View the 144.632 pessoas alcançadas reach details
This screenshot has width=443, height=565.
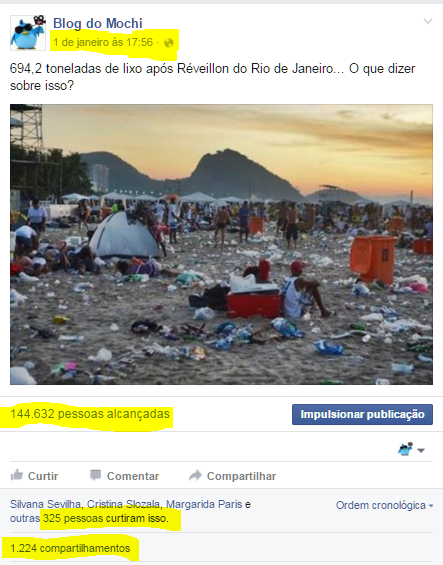[90, 414]
